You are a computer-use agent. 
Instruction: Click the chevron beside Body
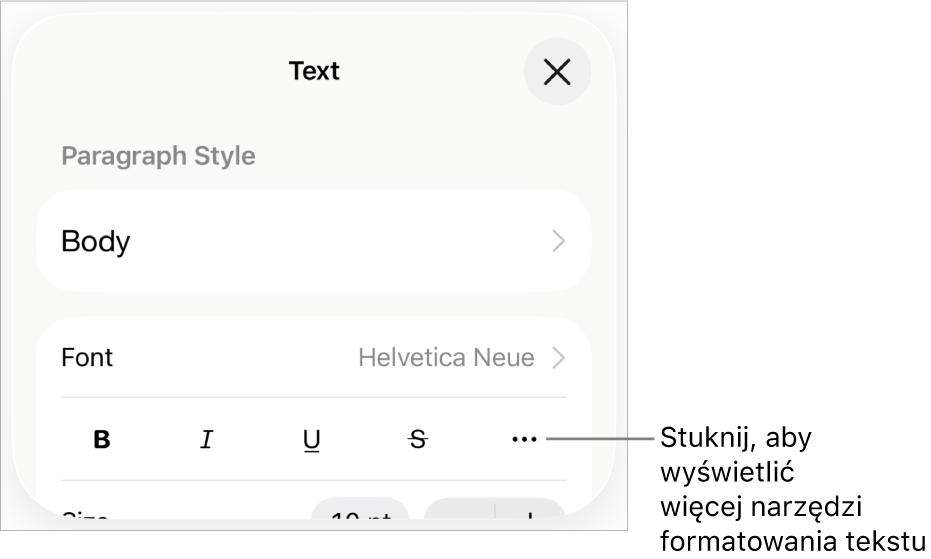[559, 241]
